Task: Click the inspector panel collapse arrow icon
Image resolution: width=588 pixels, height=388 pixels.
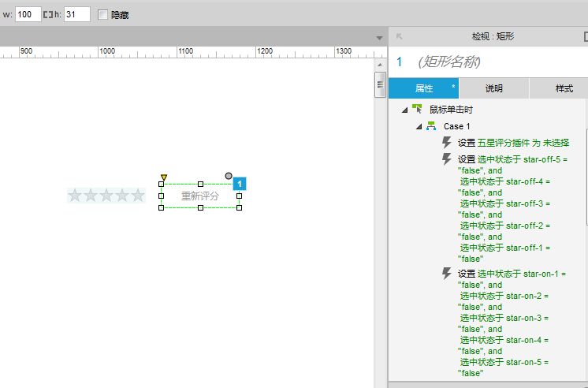Action: tap(399, 36)
